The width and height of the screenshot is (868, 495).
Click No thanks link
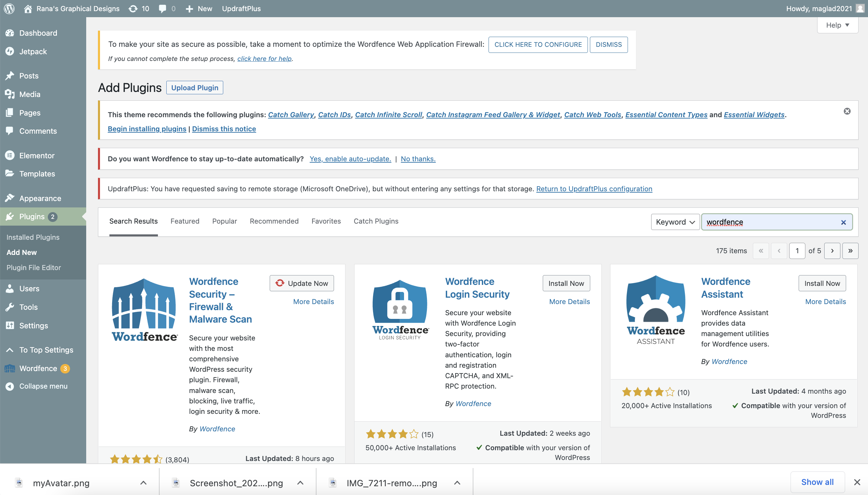click(x=418, y=159)
